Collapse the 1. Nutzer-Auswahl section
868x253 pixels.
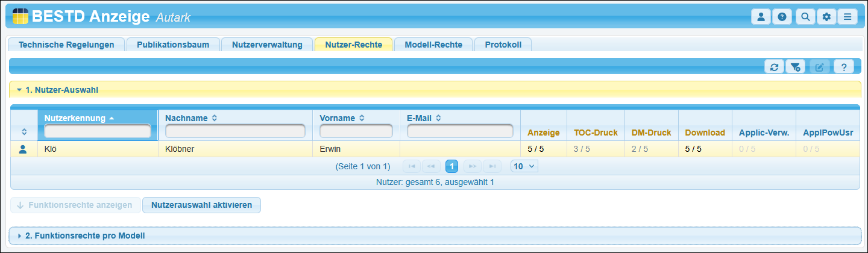pyautogui.click(x=19, y=90)
